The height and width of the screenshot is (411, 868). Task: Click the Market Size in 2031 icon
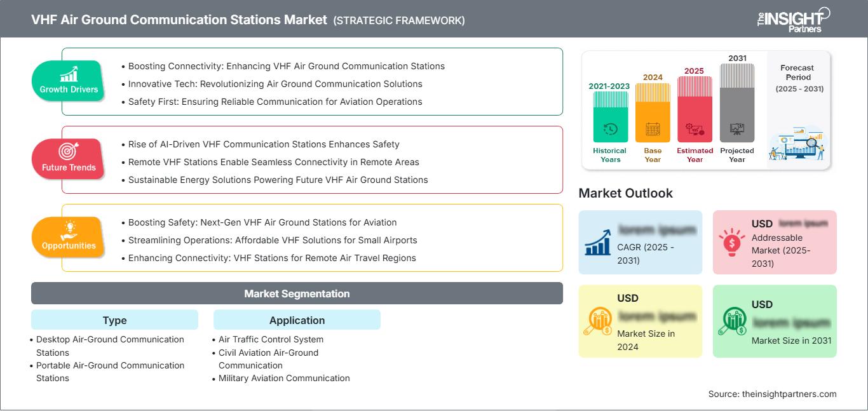[732, 321]
